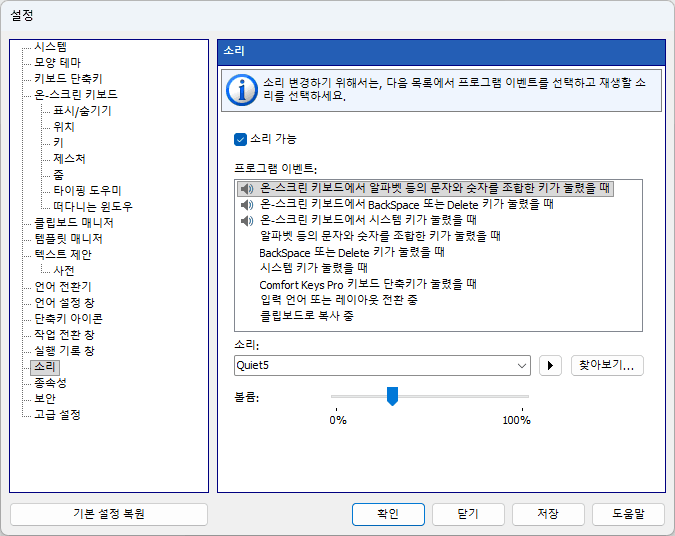Select event 온-스크린 키보드에서 BackSpace 또는 Delete 키가 눌렸을 때

click(407, 205)
